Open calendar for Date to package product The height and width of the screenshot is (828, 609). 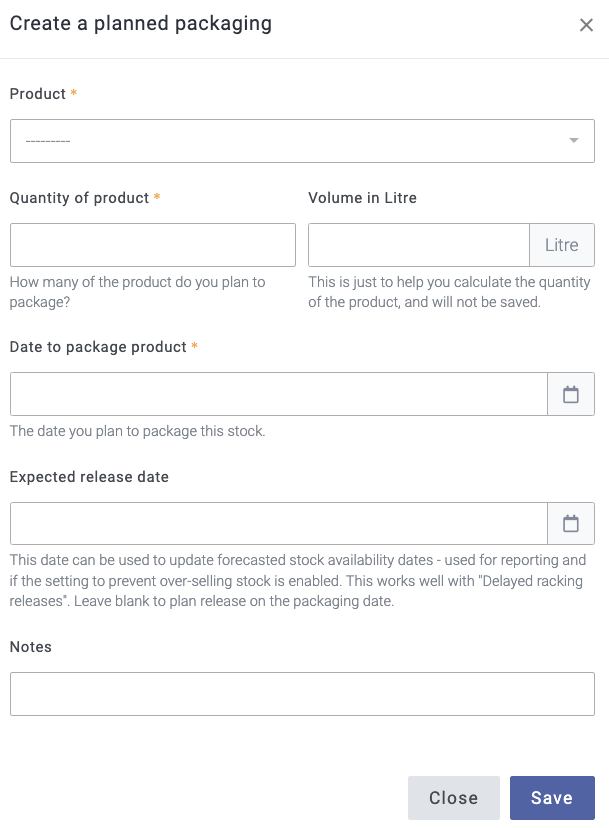tap(571, 394)
